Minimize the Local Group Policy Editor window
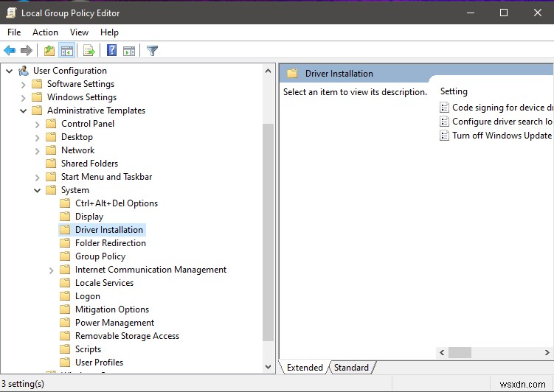Image resolution: width=554 pixels, height=392 pixels. pyautogui.click(x=471, y=13)
